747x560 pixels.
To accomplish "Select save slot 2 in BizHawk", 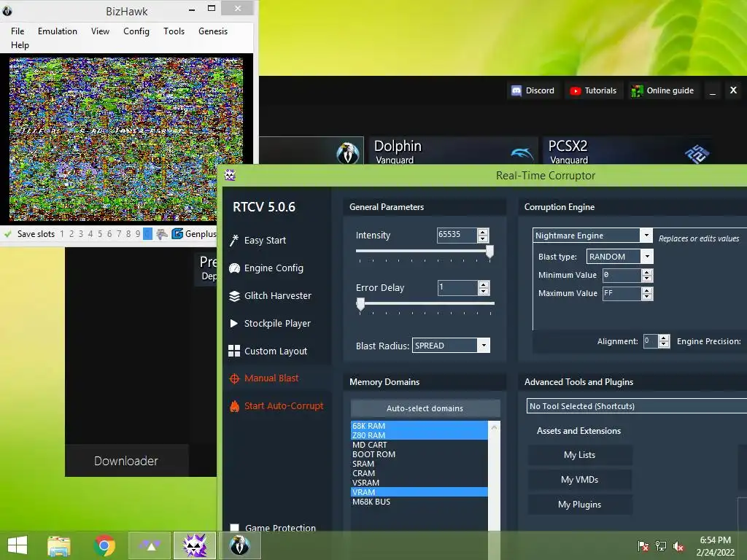I will coord(71,234).
